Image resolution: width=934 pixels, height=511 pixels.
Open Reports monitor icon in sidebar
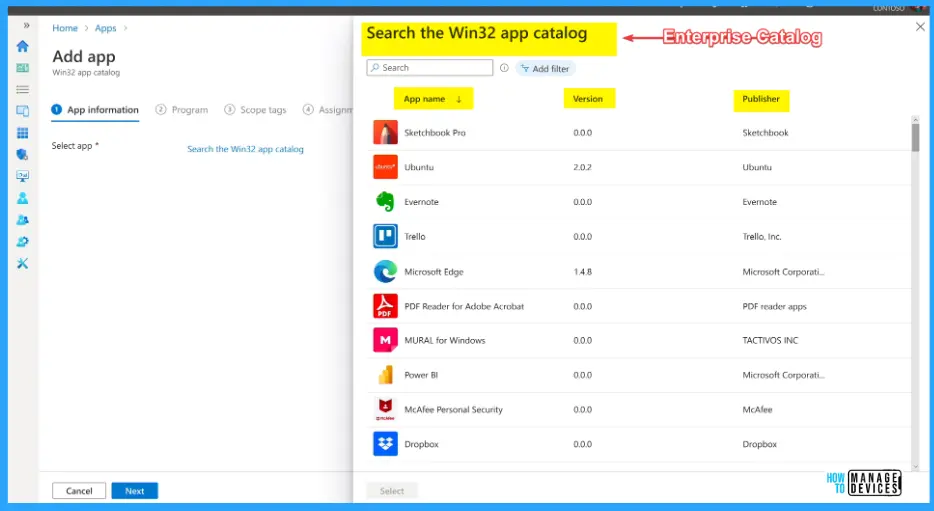coord(23,176)
